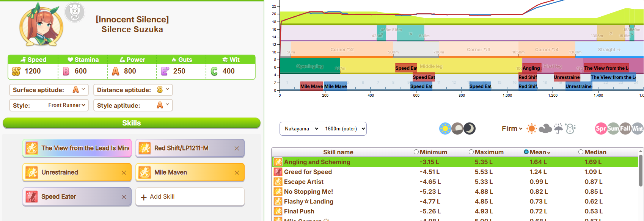This screenshot has height=221, width=644.
Task: Remove the Mile Maven skill
Action: pyautogui.click(x=237, y=172)
